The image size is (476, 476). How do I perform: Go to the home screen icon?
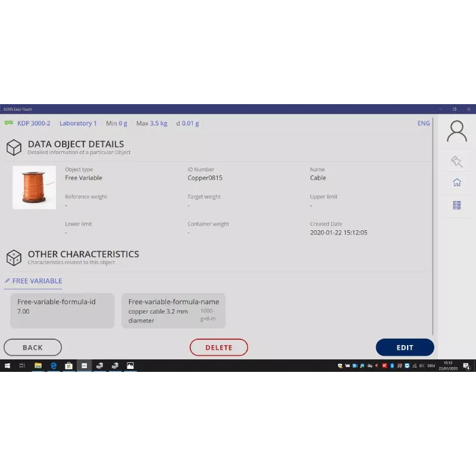456,183
